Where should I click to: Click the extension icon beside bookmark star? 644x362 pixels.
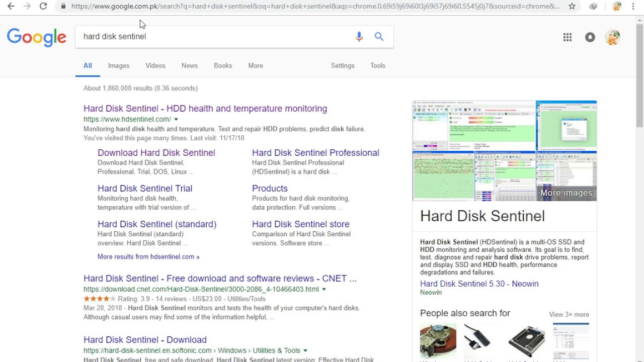point(593,6)
